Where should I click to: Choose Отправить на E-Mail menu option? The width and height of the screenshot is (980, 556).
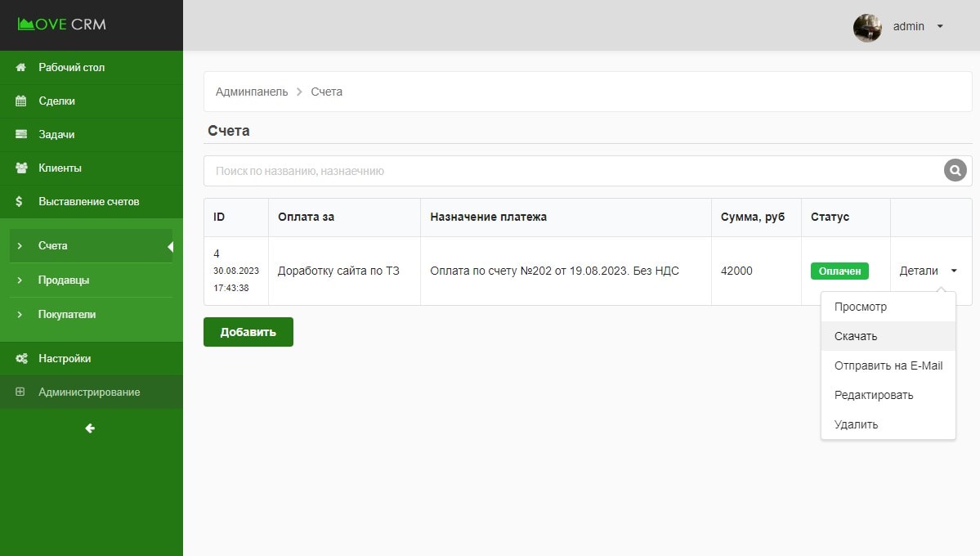click(888, 365)
